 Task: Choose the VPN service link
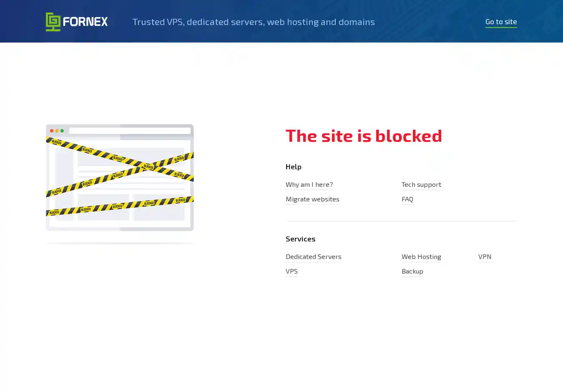[x=485, y=256]
